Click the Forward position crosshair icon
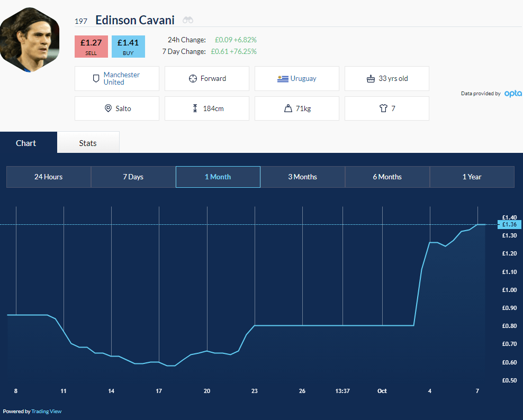Viewport: 523px width, 420px height. point(193,79)
